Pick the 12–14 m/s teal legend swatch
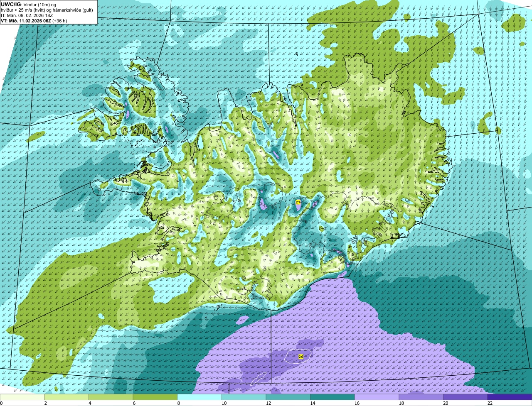This screenshot has width=532, height=406. pos(288,397)
